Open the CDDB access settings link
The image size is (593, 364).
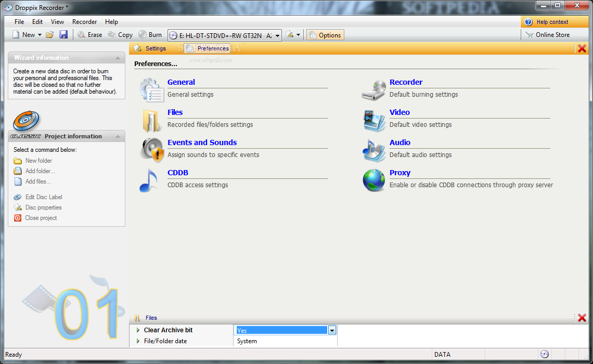point(178,173)
